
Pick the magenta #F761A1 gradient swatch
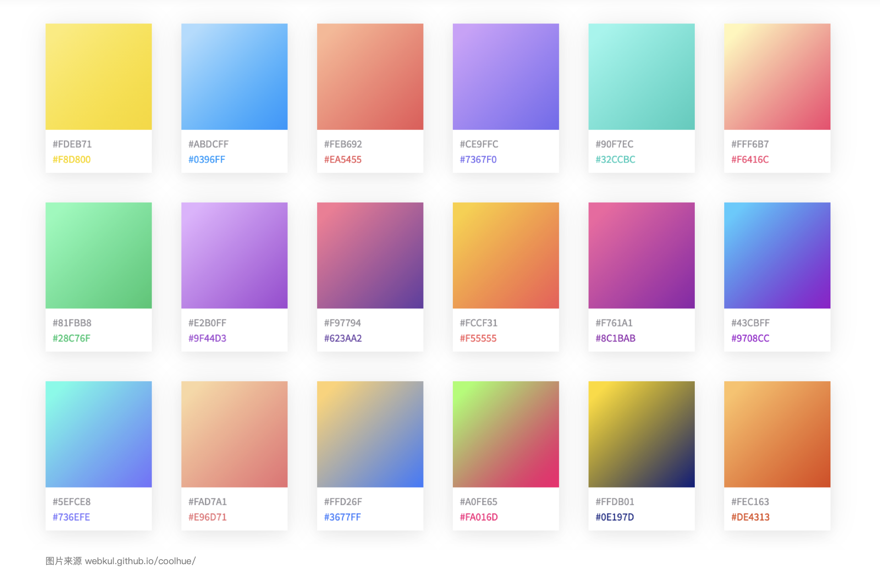[641, 255]
